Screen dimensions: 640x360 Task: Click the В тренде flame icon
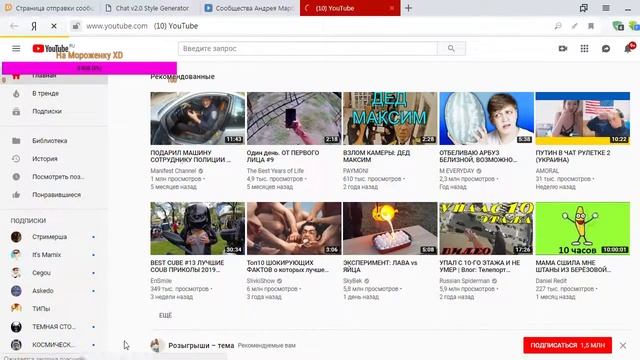point(16,93)
